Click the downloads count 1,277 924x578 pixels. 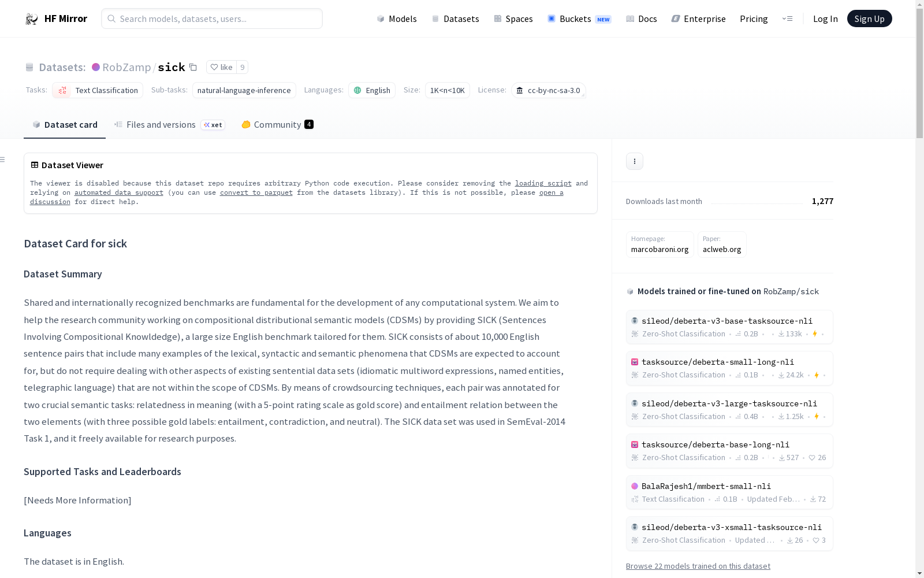822,201
